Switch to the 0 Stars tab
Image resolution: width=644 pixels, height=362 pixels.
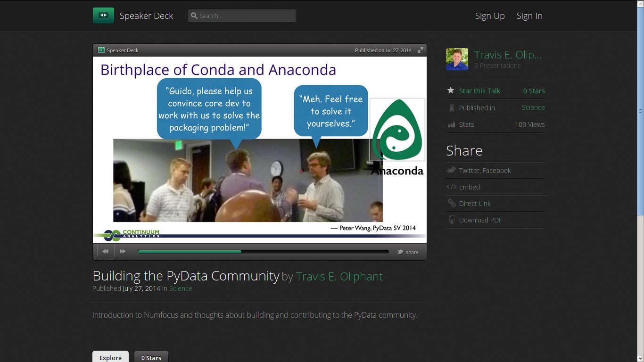pos(151,357)
